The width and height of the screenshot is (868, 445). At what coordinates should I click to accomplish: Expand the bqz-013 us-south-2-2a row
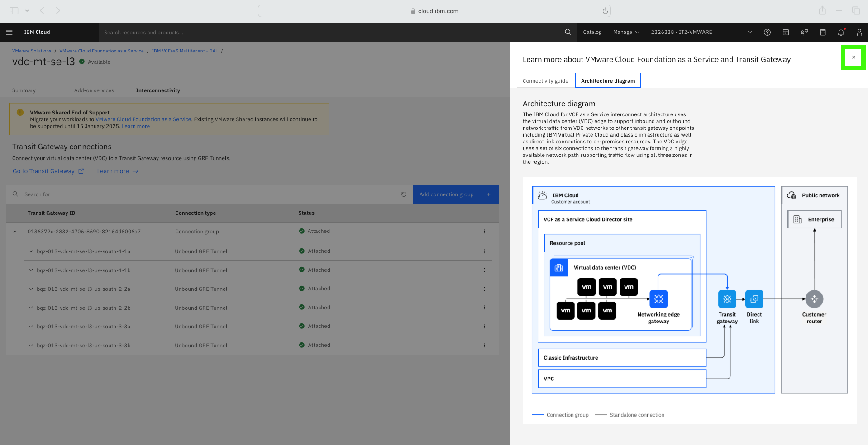(x=31, y=289)
